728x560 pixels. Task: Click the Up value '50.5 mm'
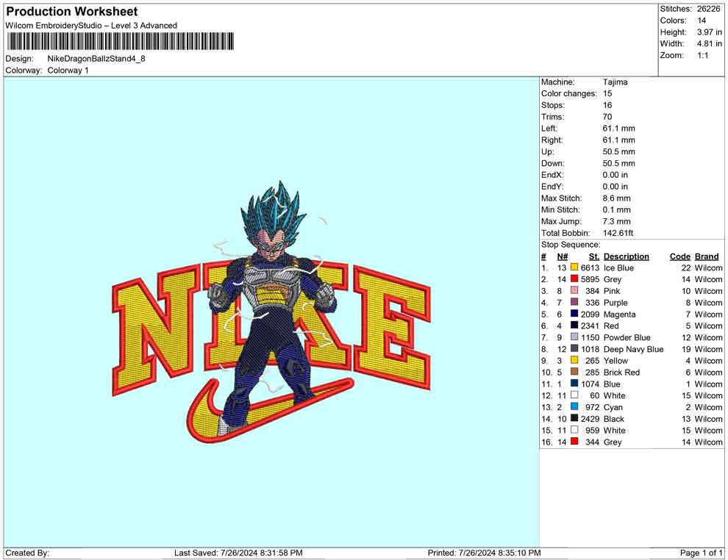[619, 151]
